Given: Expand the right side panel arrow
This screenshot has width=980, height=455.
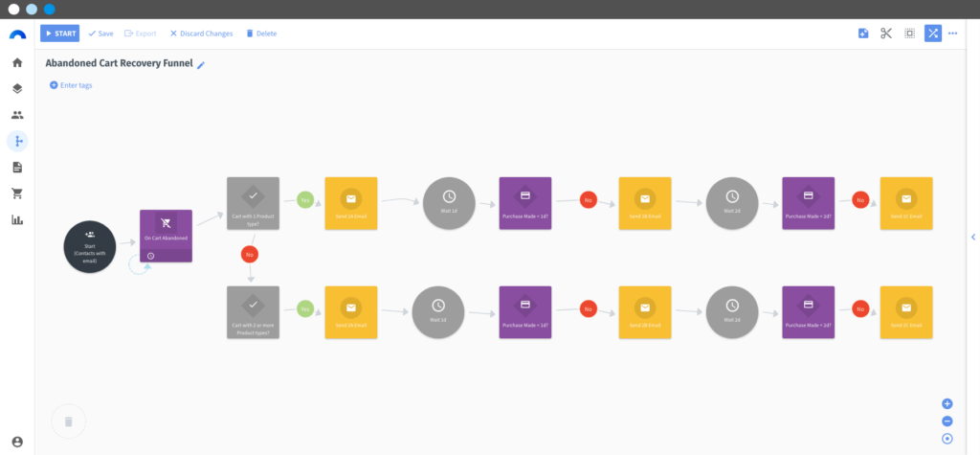Looking at the screenshot, I should [973, 237].
